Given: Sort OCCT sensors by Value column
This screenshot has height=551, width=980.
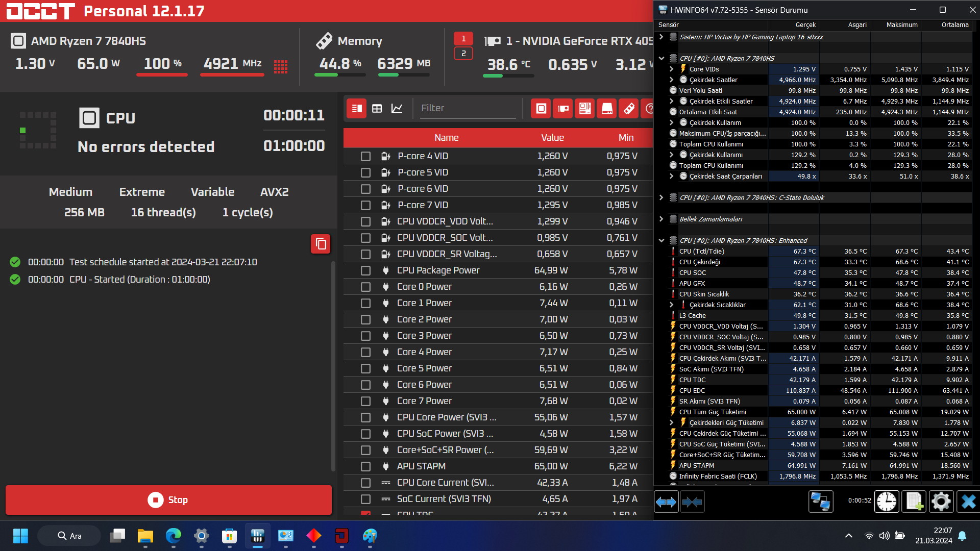Looking at the screenshot, I should tap(552, 138).
